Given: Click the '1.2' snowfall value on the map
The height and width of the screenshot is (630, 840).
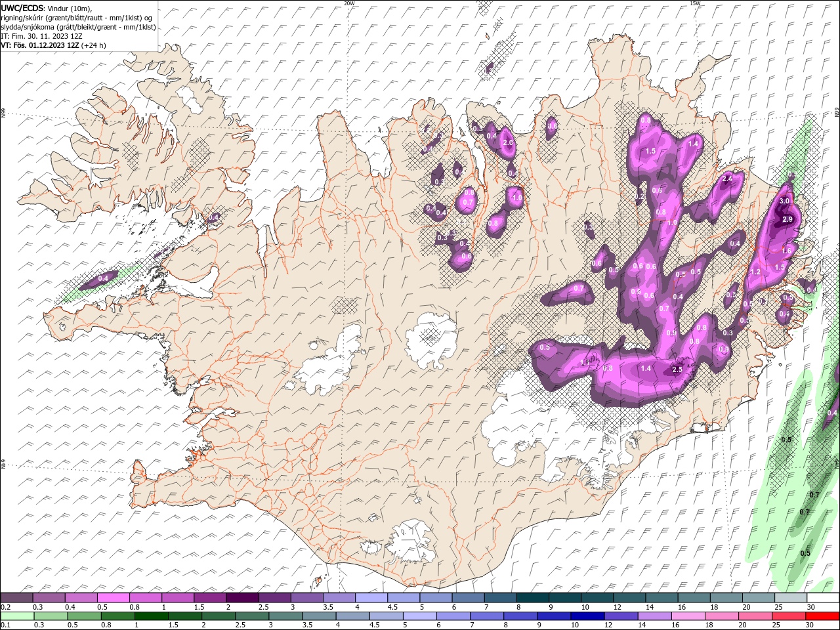Looking at the screenshot, I should coord(755,272).
